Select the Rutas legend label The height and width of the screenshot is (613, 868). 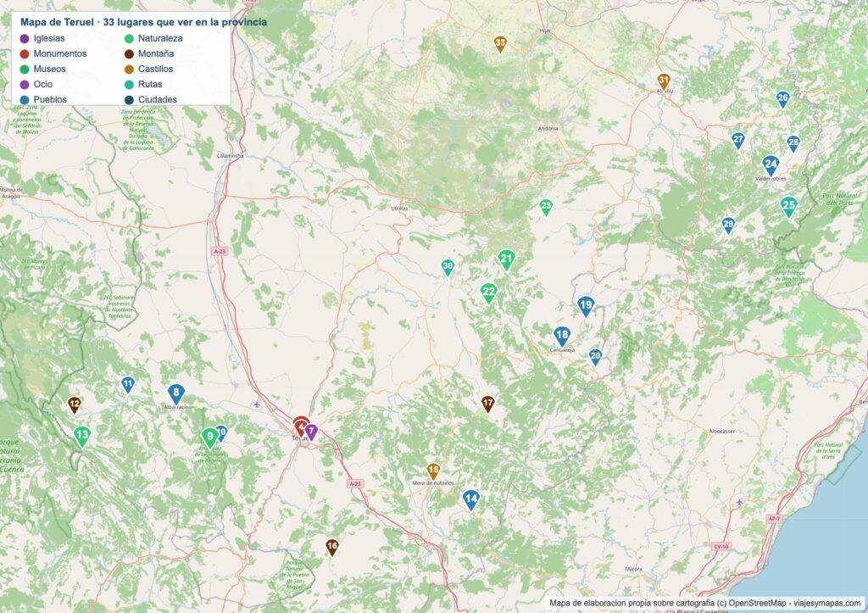coord(150,84)
